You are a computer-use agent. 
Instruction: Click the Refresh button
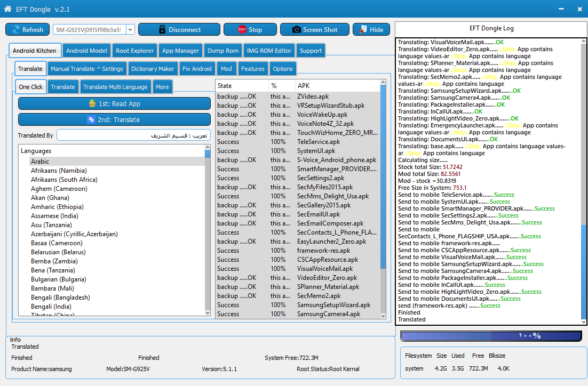pos(27,30)
